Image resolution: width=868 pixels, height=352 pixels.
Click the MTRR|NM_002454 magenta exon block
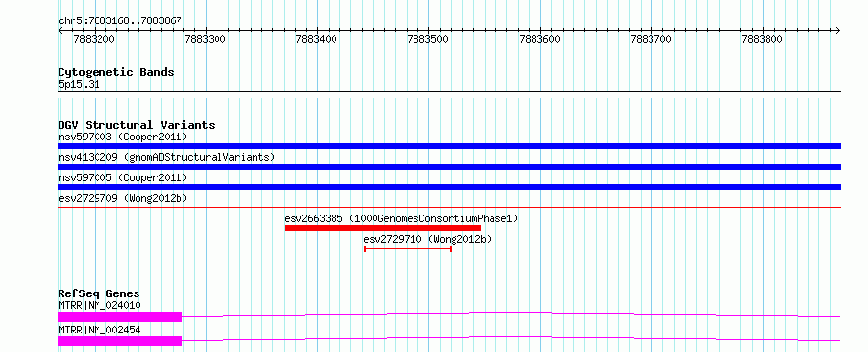coord(120,341)
